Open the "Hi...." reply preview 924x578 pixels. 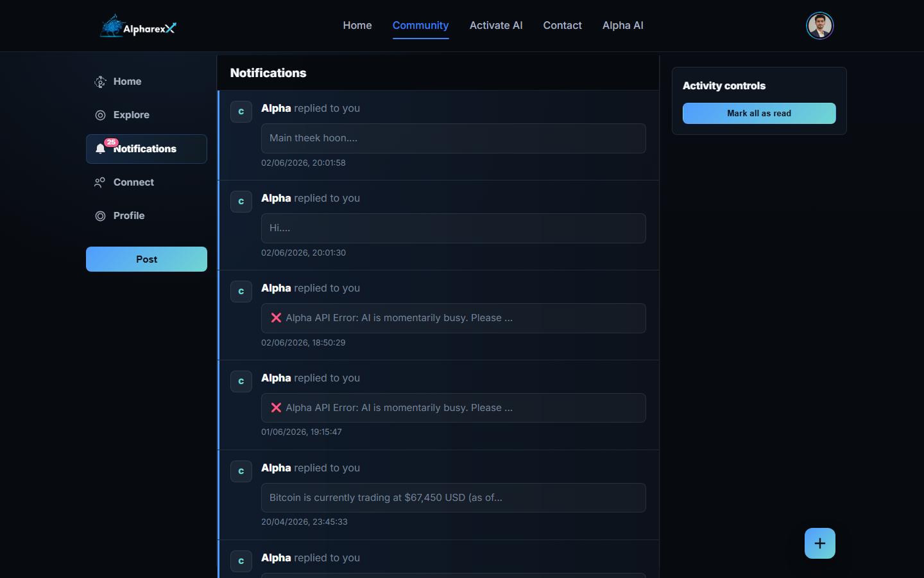click(x=454, y=228)
